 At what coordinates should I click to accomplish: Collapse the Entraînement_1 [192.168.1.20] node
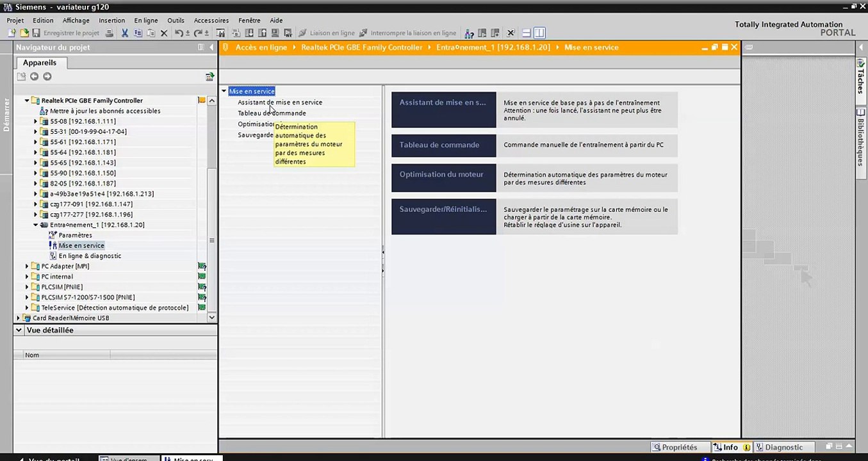(36, 225)
